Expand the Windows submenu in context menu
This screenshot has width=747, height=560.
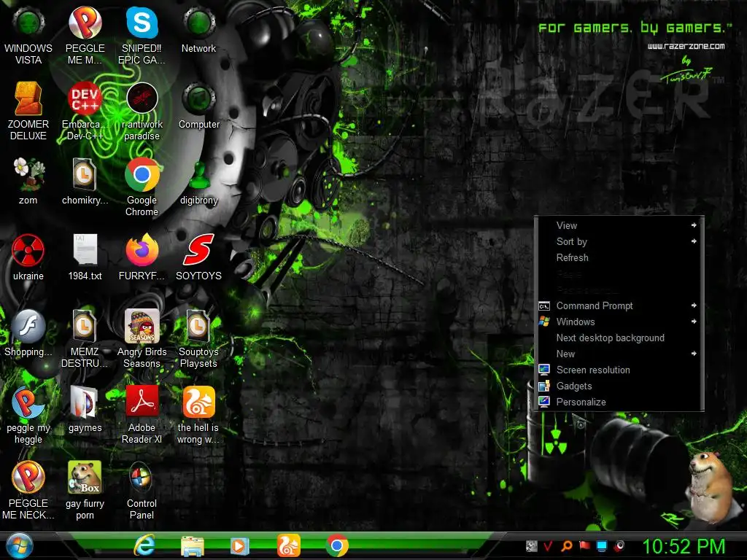coord(619,322)
